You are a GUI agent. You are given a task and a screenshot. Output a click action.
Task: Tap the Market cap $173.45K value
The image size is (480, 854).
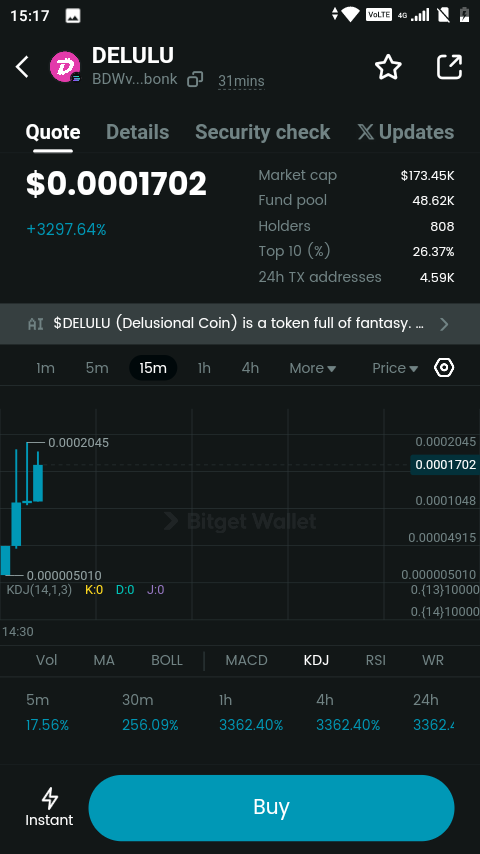tap(427, 175)
